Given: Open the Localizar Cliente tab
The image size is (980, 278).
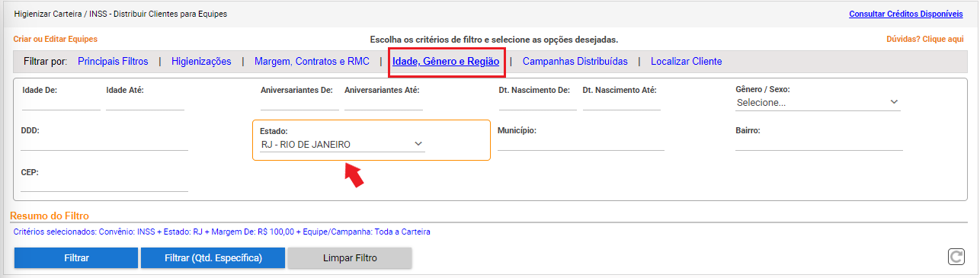Looking at the screenshot, I should click(687, 62).
